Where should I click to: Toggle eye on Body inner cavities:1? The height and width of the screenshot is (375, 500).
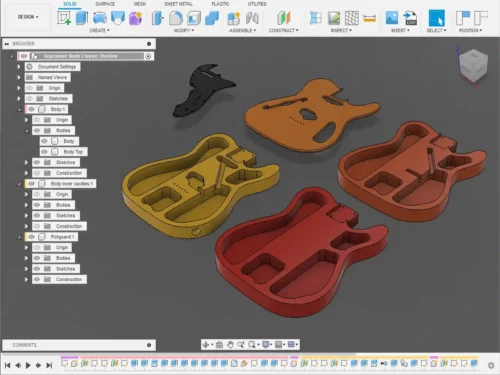point(31,184)
